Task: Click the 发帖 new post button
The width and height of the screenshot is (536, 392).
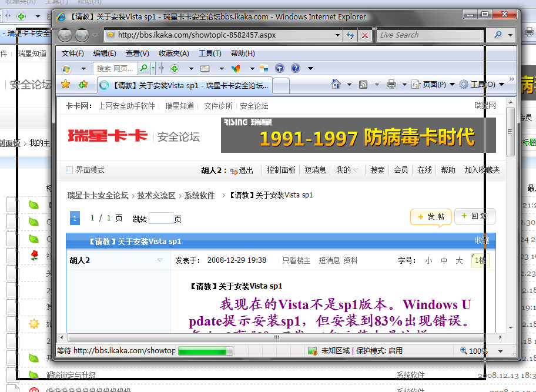Action: point(431,217)
